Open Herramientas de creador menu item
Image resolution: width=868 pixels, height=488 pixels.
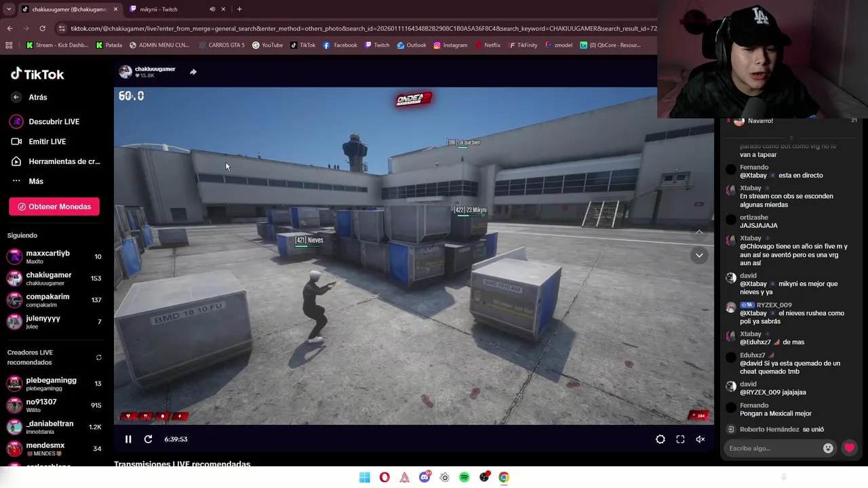tap(56, 161)
